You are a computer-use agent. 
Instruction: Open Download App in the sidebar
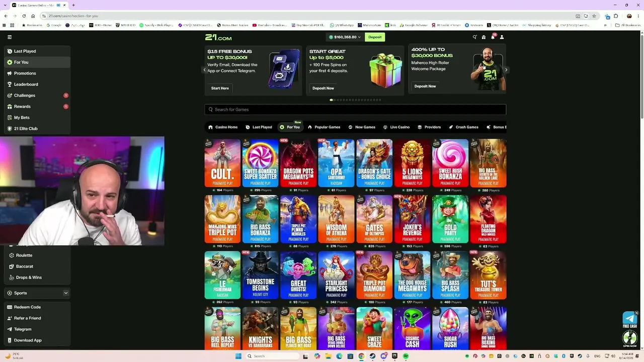click(x=37, y=340)
